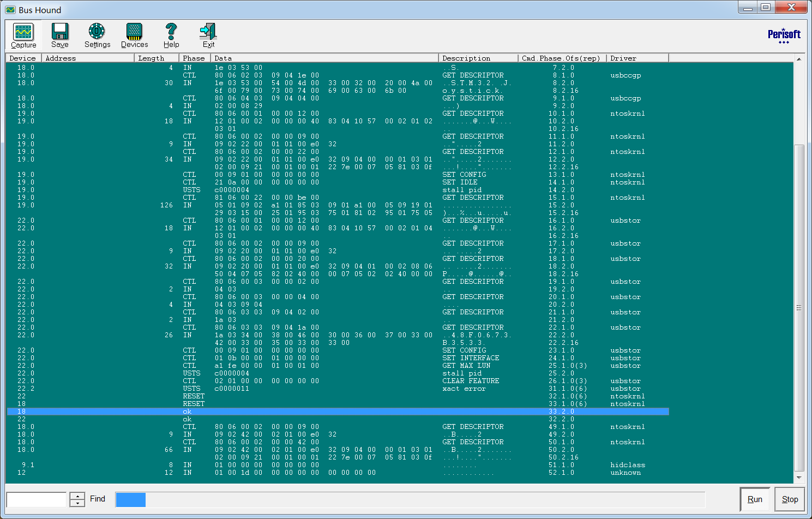Select stall pid row 25.2.0
The height and width of the screenshot is (519, 812).
338,373
